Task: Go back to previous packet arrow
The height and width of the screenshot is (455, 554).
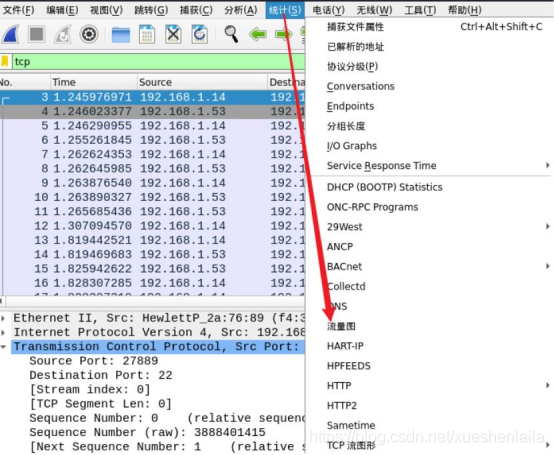Action: [x=258, y=34]
